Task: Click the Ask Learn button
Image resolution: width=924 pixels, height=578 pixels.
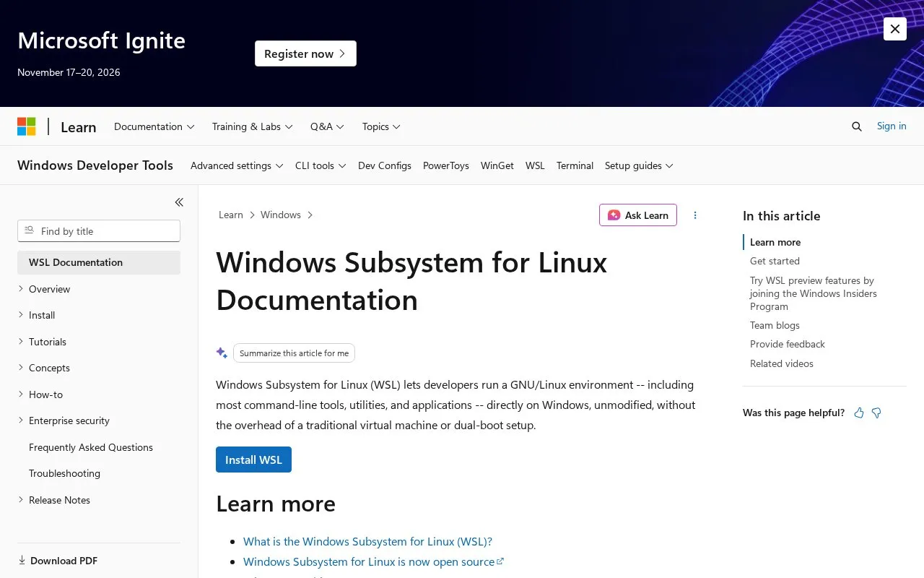Action: point(638,215)
